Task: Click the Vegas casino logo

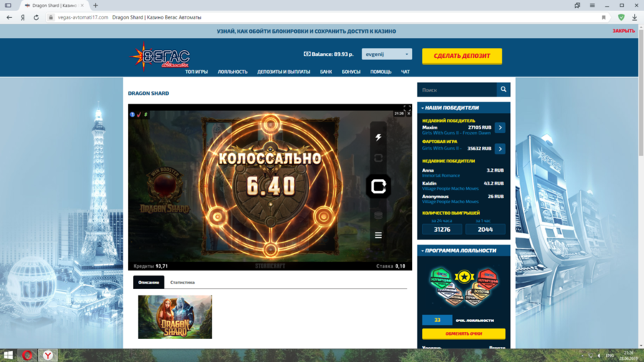Action: pyautogui.click(x=160, y=57)
